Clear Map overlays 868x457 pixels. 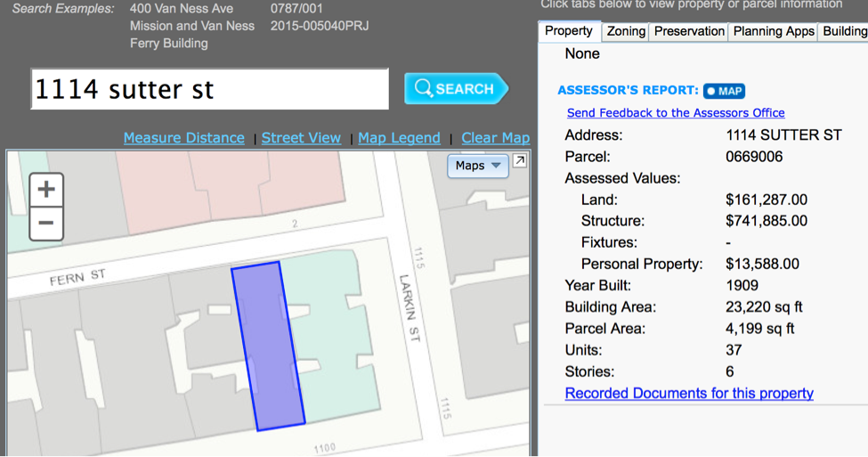(x=495, y=138)
